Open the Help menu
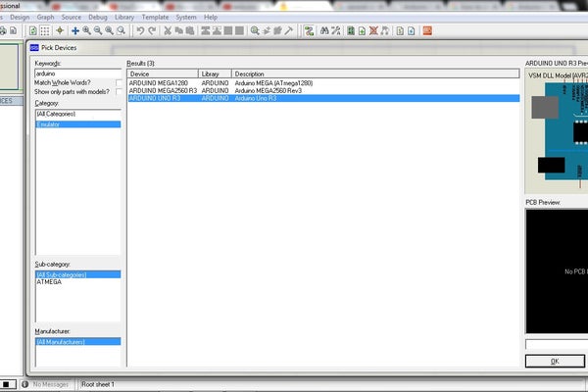 click(x=211, y=18)
